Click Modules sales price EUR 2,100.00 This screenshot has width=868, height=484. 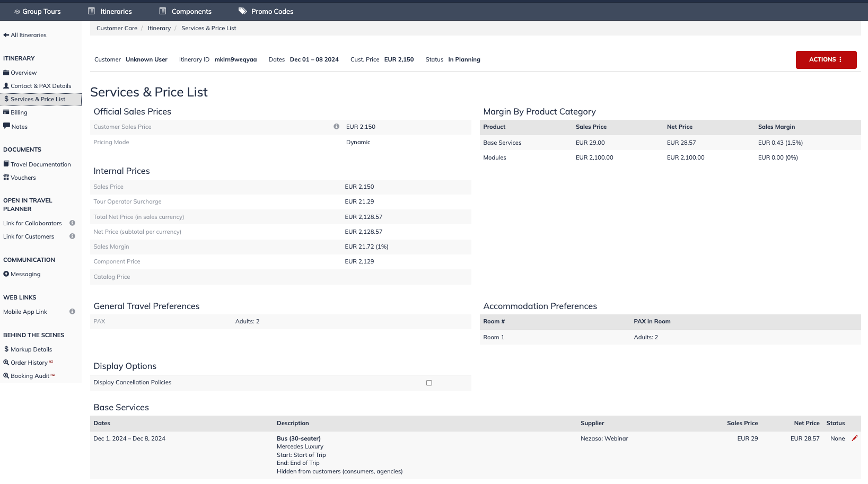coord(594,157)
